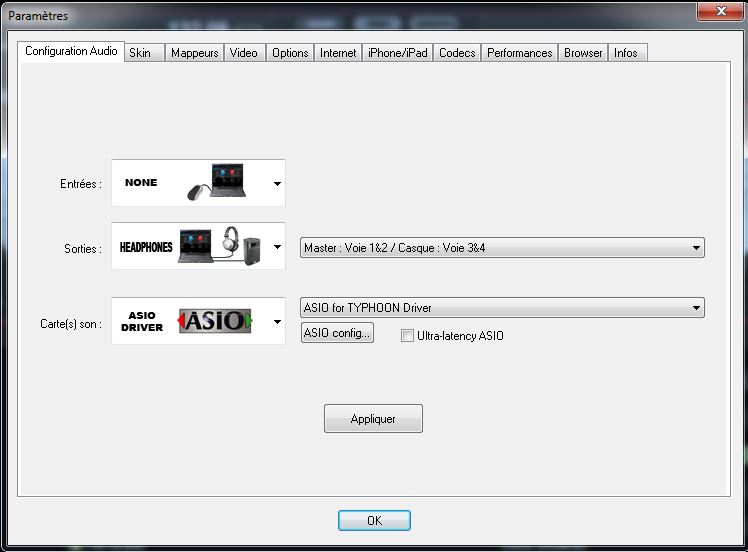This screenshot has height=552, width=748.
Task: Click the Paramètres window title
Action: coord(38,16)
